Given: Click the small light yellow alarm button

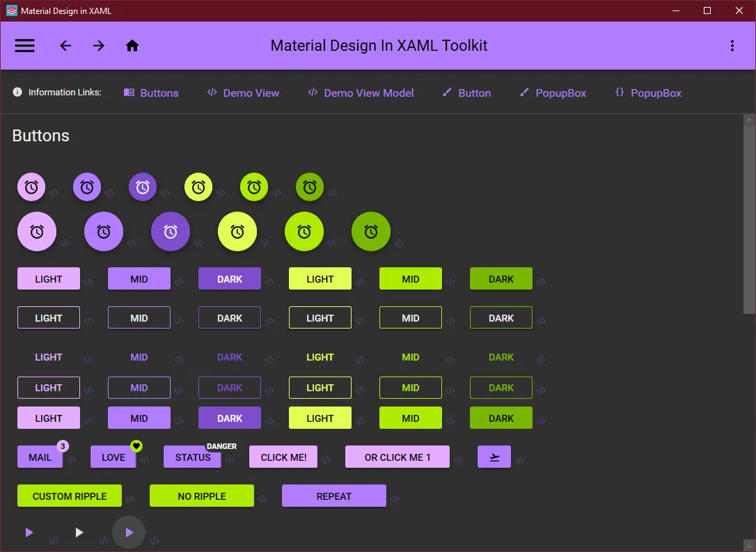Looking at the screenshot, I should click(x=198, y=187).
